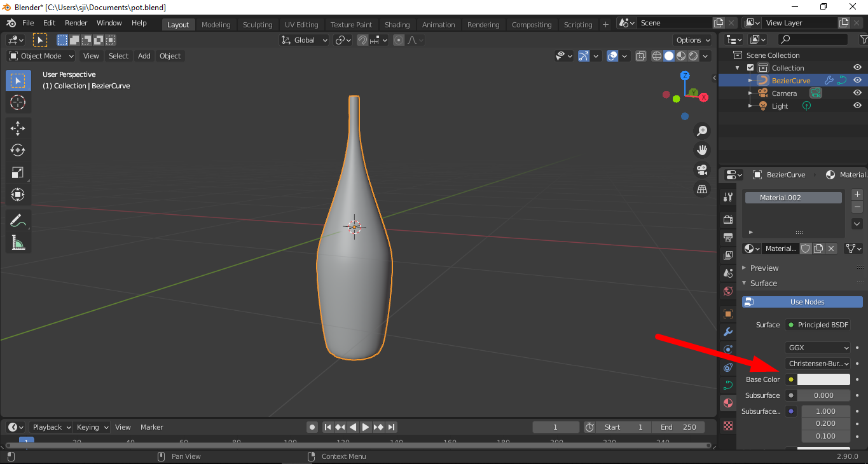Click the Base Color swatch
Image resolution: width=868 pixels, height=464 pixels.
[823, 379]
